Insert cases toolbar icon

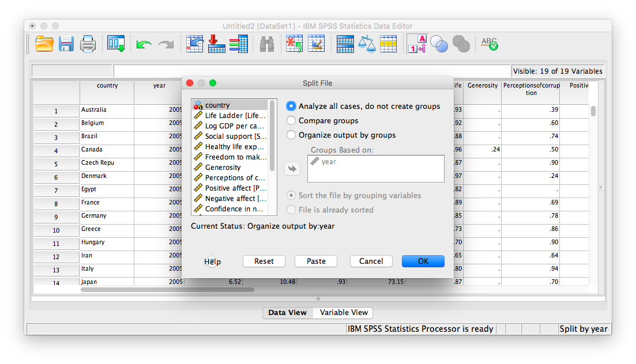(294, 44)
